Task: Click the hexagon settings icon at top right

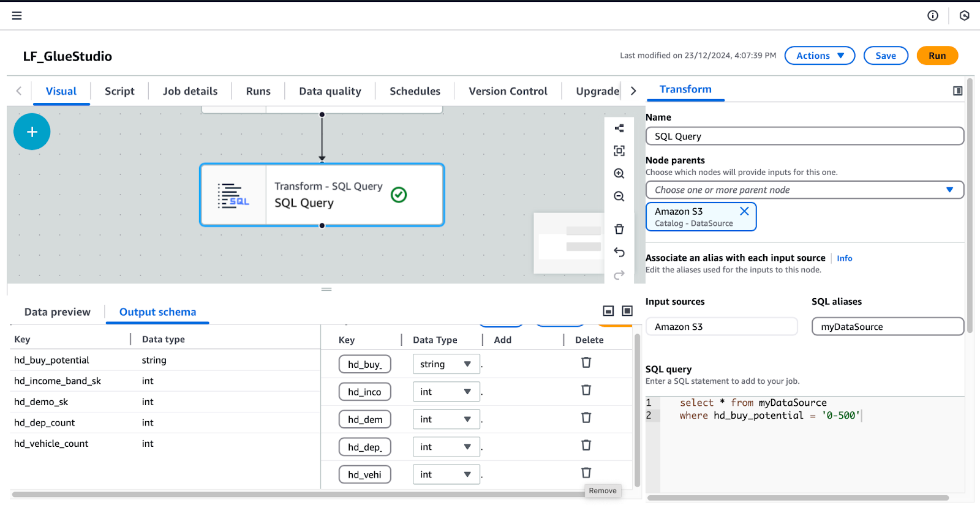Action: pos(965,15)
